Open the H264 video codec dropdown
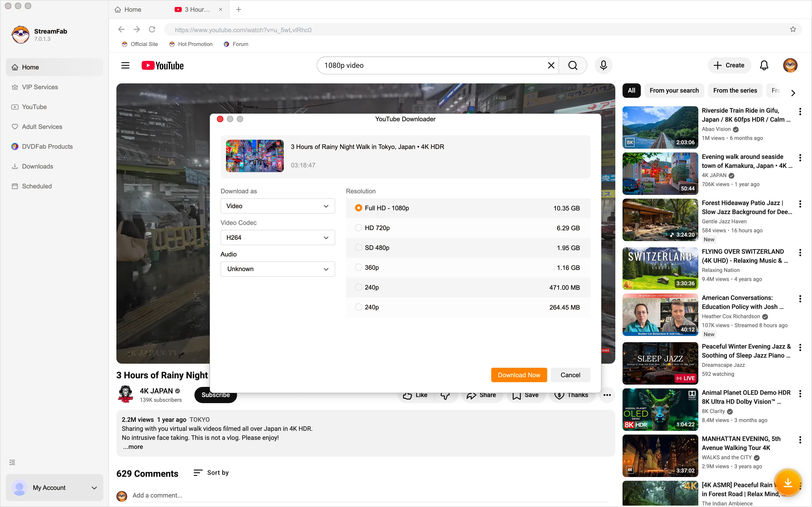 [277, 237]
